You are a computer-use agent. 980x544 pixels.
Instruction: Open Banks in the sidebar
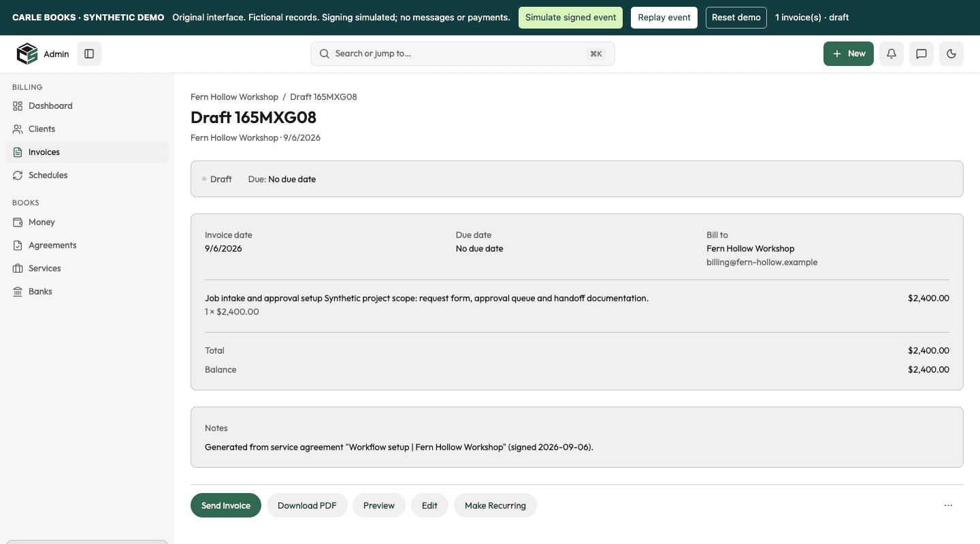point(87,292)
